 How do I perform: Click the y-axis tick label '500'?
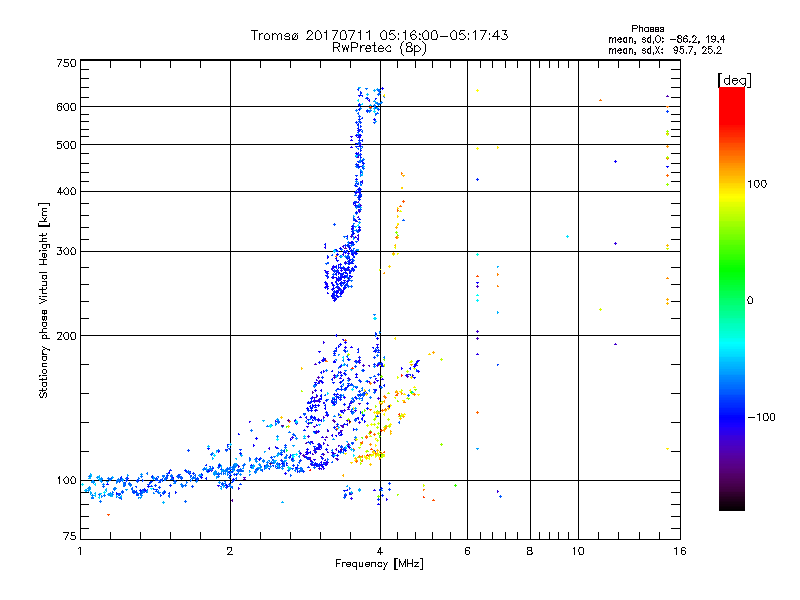click(66, 145)
